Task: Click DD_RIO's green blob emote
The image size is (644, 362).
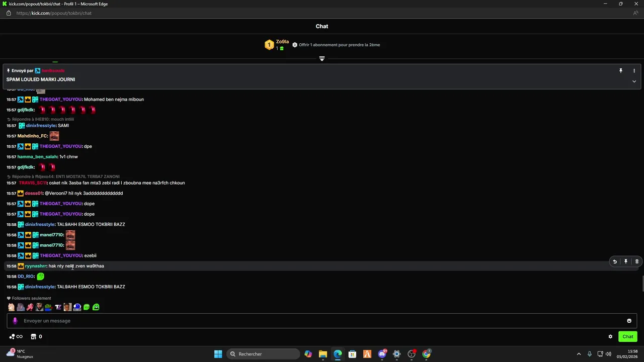Action: (x=41, y=277)
